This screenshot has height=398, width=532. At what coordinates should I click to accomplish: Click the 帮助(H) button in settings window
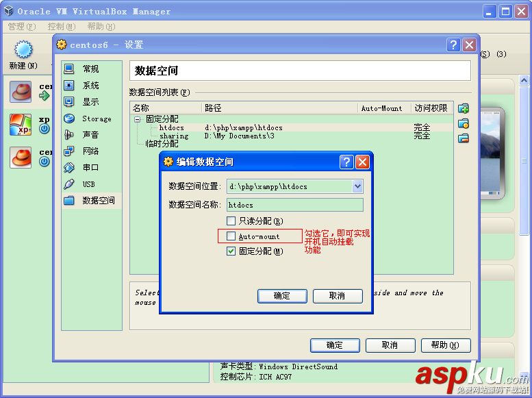(x=446, y=345)
